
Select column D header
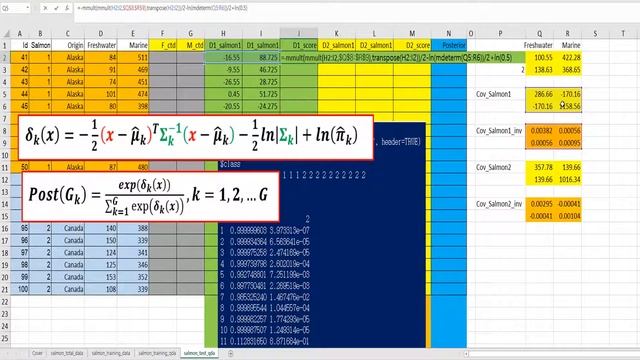(100, 33)
